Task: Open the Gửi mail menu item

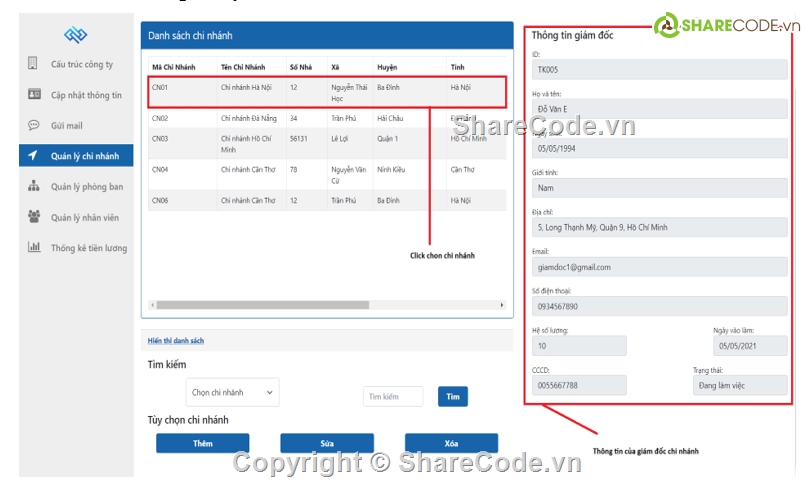Action: (67, 126)
